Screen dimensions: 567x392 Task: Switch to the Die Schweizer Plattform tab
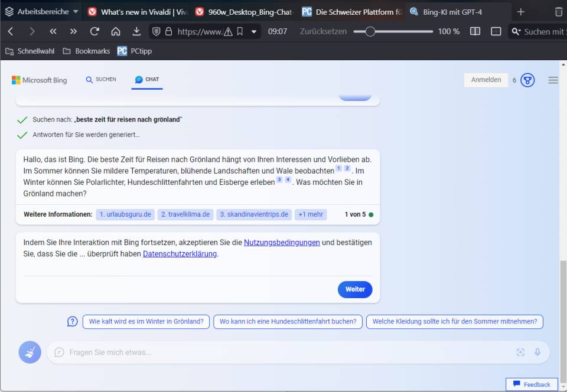(x=352, y=12)
